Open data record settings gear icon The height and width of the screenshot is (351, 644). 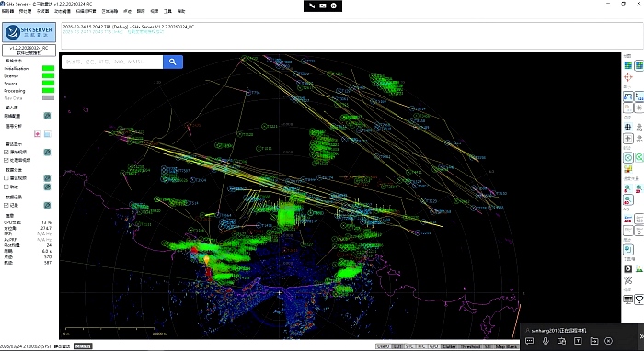47,205
